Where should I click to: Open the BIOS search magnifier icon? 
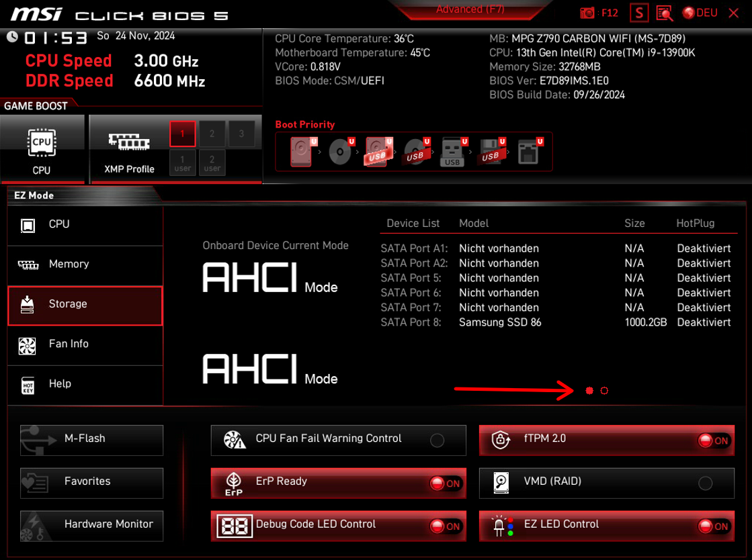point(665,13)
